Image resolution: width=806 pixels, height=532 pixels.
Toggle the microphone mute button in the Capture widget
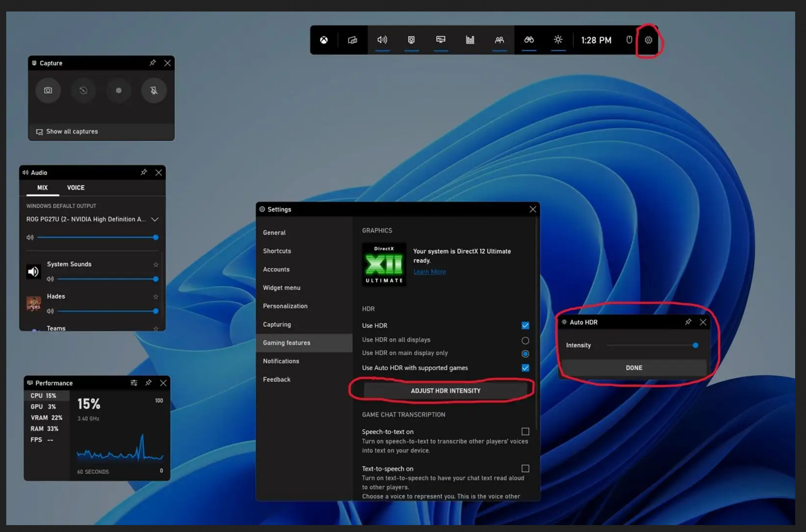(154, 90)
